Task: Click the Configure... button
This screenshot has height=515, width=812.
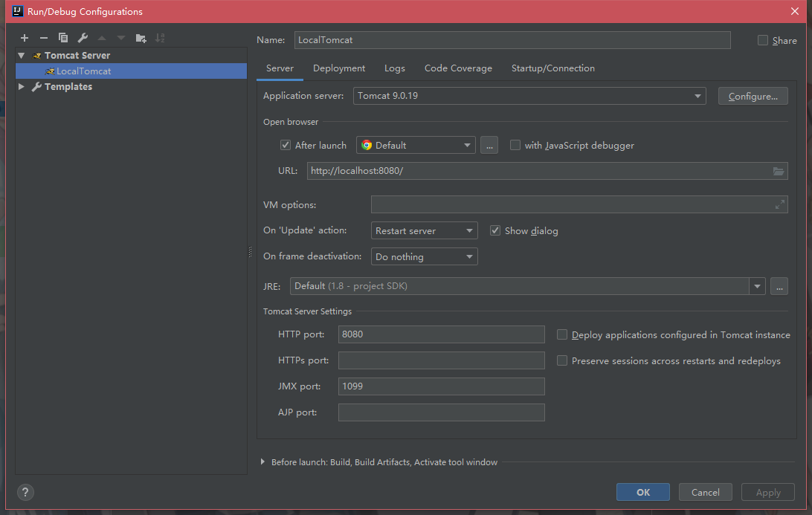Action: click(x=753, y=96)
